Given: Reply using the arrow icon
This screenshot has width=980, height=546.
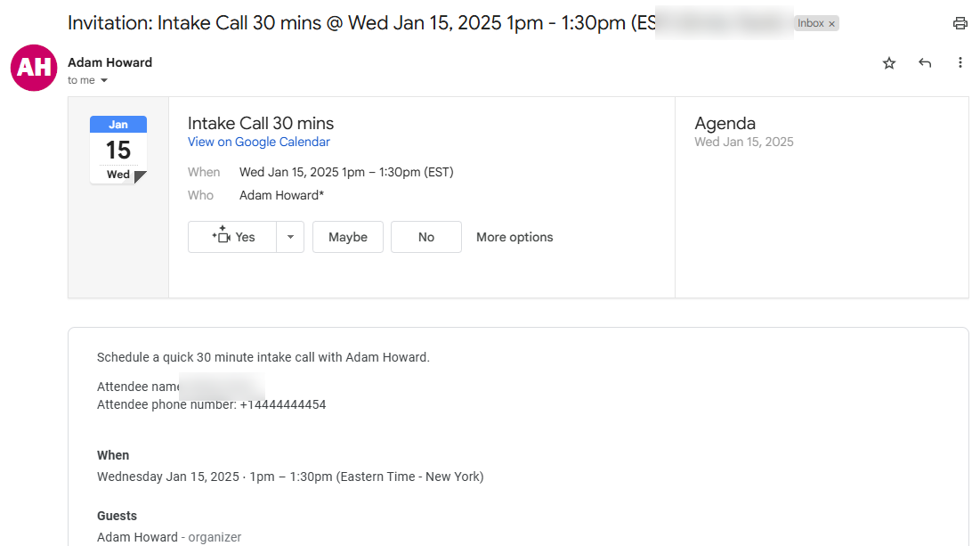Looking at the screenshot, I should 925,62.
